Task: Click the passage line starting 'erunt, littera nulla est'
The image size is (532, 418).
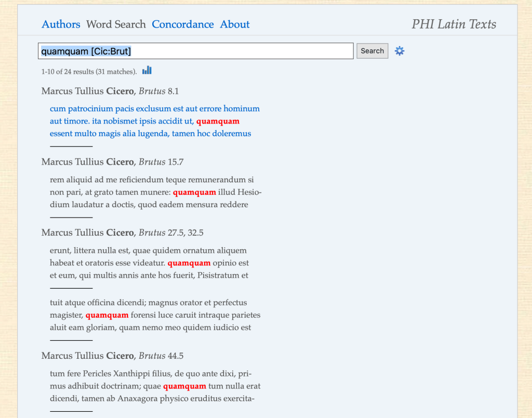Action: point(148,250)
